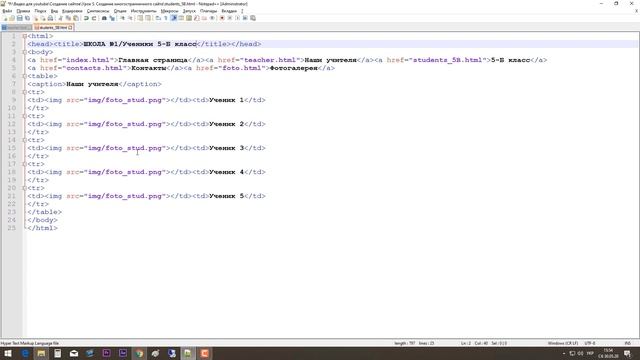Open the Файл menu
Image resolution: width=640 pixels, height=360 pixels.
[7, 11]
